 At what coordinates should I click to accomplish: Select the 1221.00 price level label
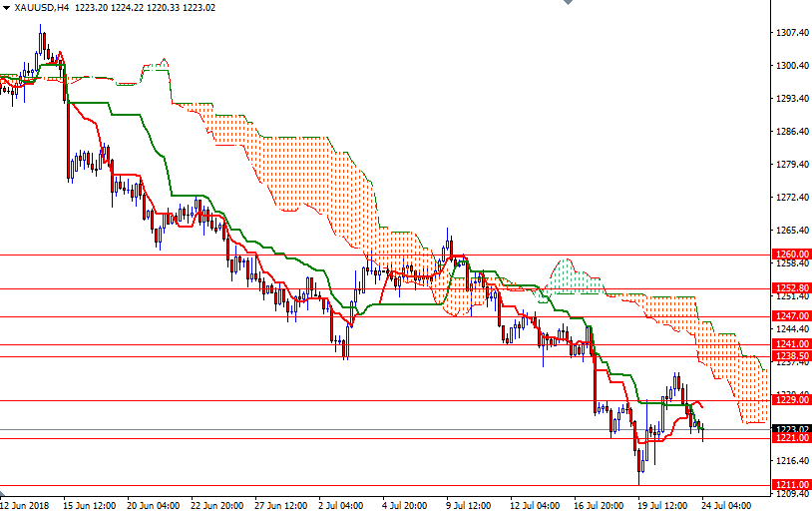pyautogui.click(x=792, y=438)
